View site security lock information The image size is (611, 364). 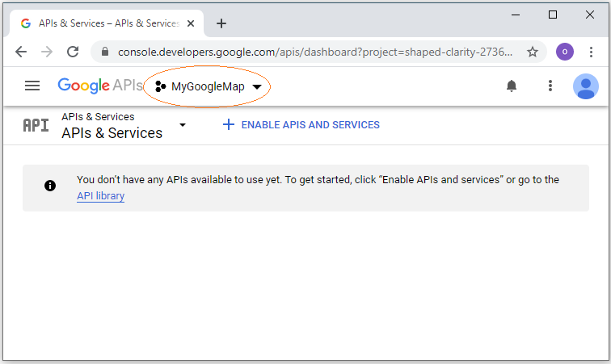(x=105, y=52)
